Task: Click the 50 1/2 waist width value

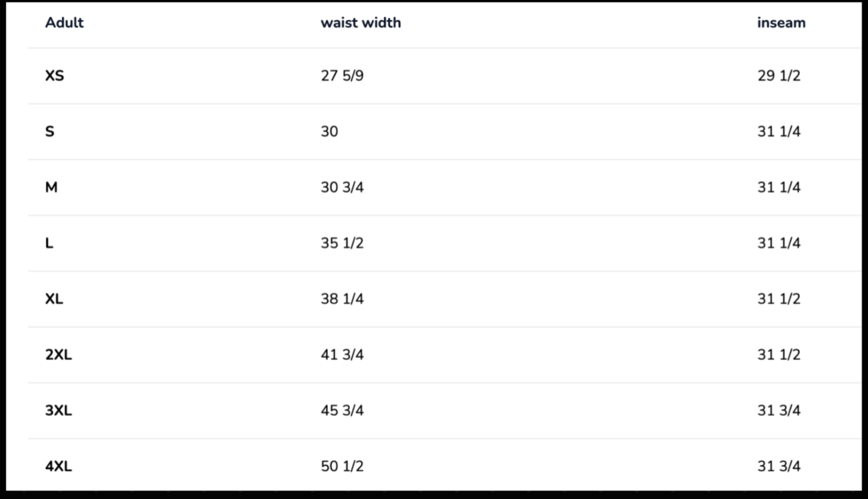Action: 342,466
